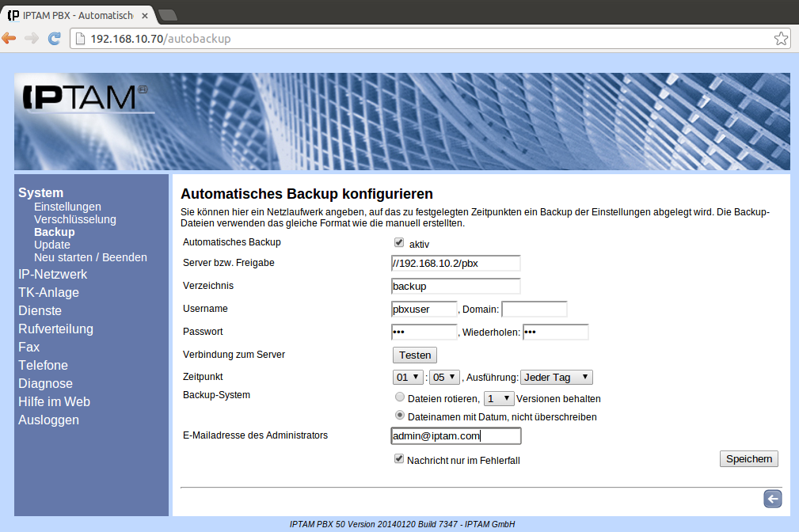Click the blue back arrow icon
Viewport: 799px width, 532px height.
click(772, 498)
